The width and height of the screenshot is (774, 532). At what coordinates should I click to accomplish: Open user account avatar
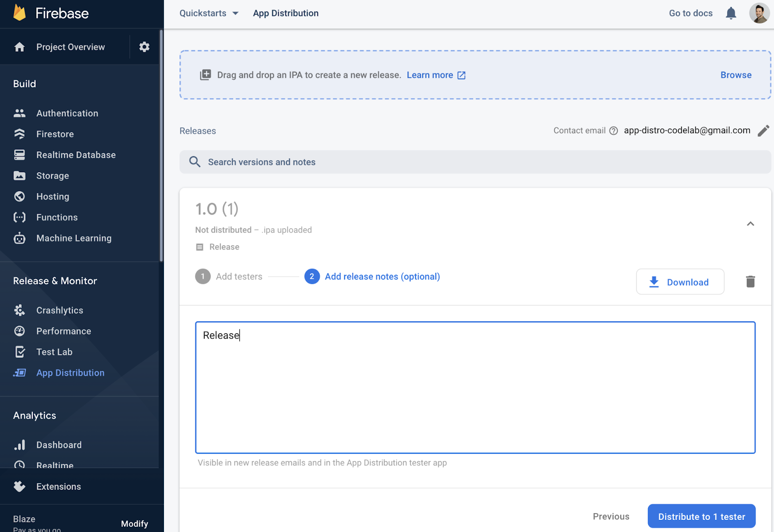[x=759, y=13]
